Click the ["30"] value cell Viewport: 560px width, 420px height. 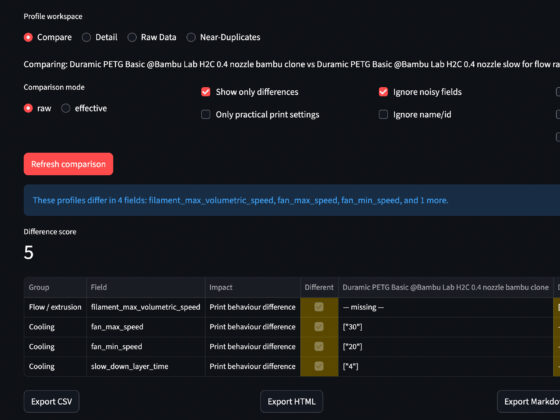[x=445, y=327]
